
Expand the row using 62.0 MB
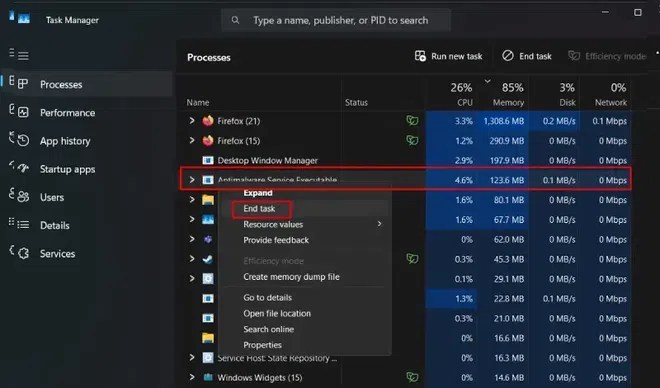[x=192, y=239]
